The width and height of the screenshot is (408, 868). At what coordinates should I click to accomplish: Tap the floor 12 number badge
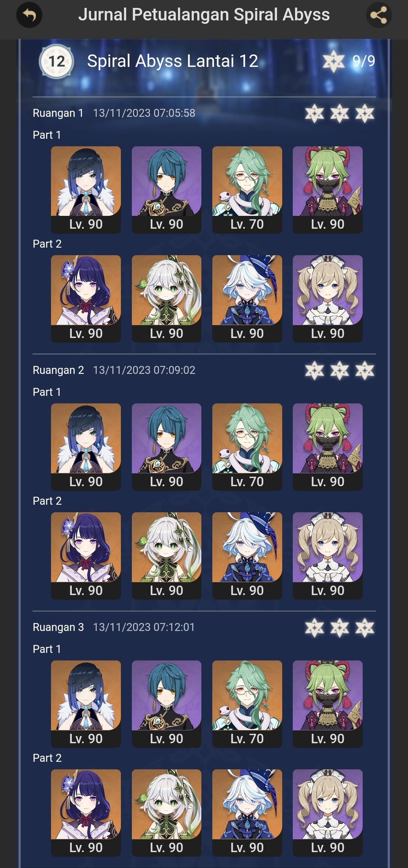57,62
